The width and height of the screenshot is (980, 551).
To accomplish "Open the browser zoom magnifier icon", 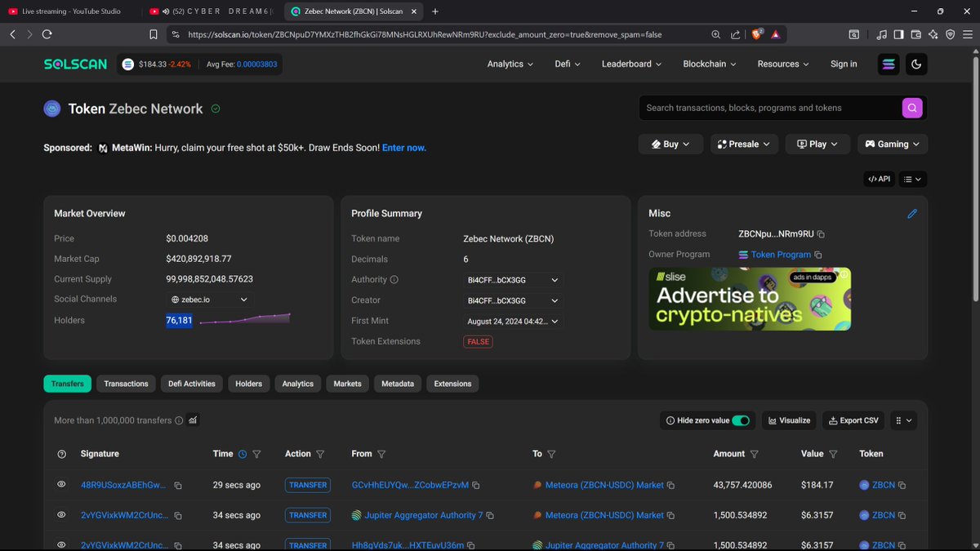I will pos(715,34).
